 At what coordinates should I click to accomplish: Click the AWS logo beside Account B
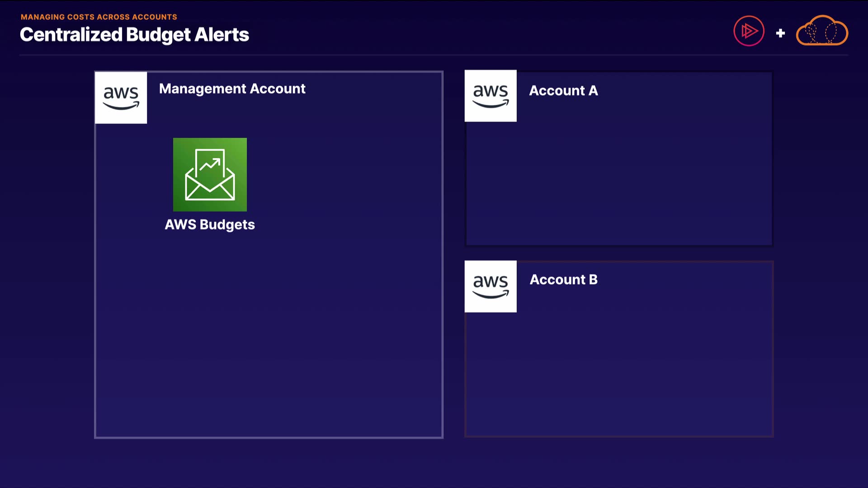pos(491,286)
